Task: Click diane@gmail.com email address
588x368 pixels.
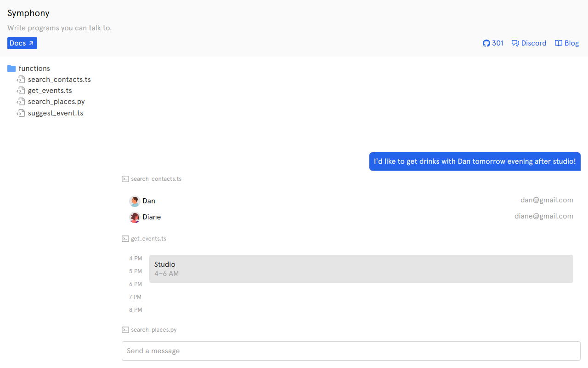Action: pos(544,216)
